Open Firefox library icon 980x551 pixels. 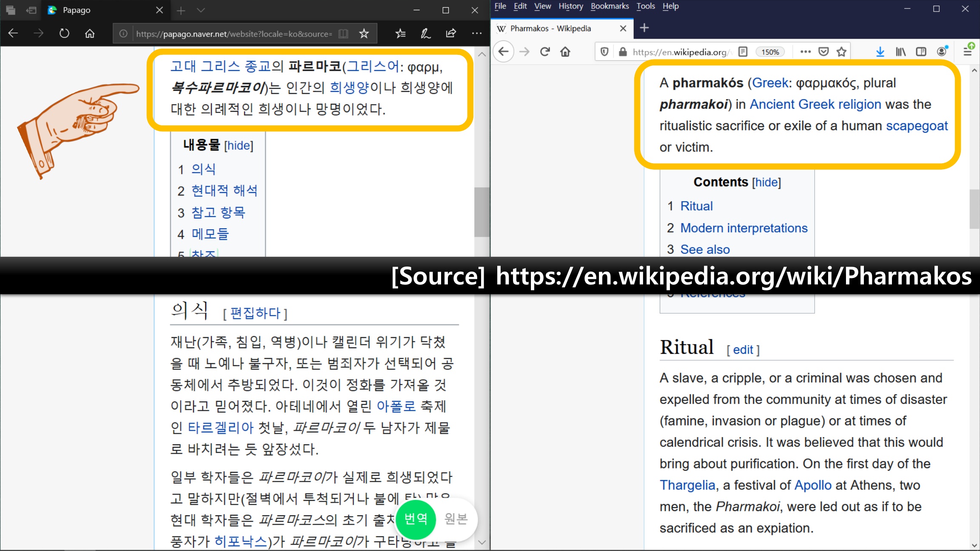(900, 52)
